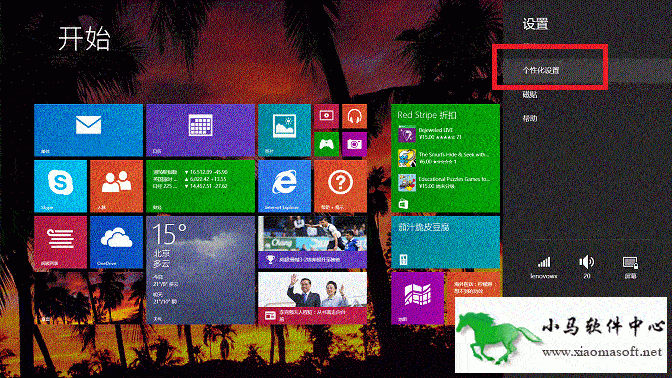The image size is (672, 378).
Task: Open the Desktop tile with palm trees
Action: [88, 298]
